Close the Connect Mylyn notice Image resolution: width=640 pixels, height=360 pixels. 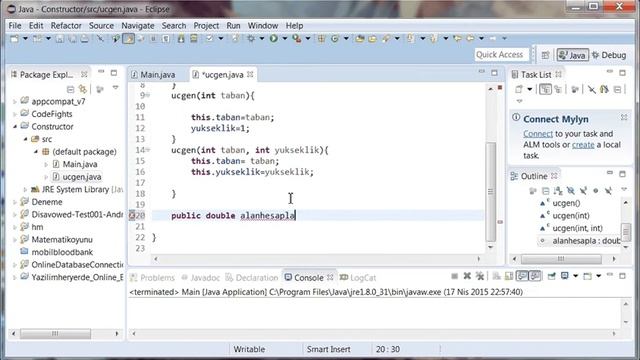coord(624,118)
